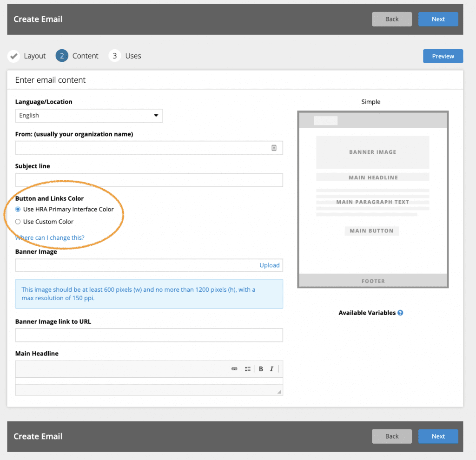Toggle bulleted list in Main Headline editor

pos(248,368)
